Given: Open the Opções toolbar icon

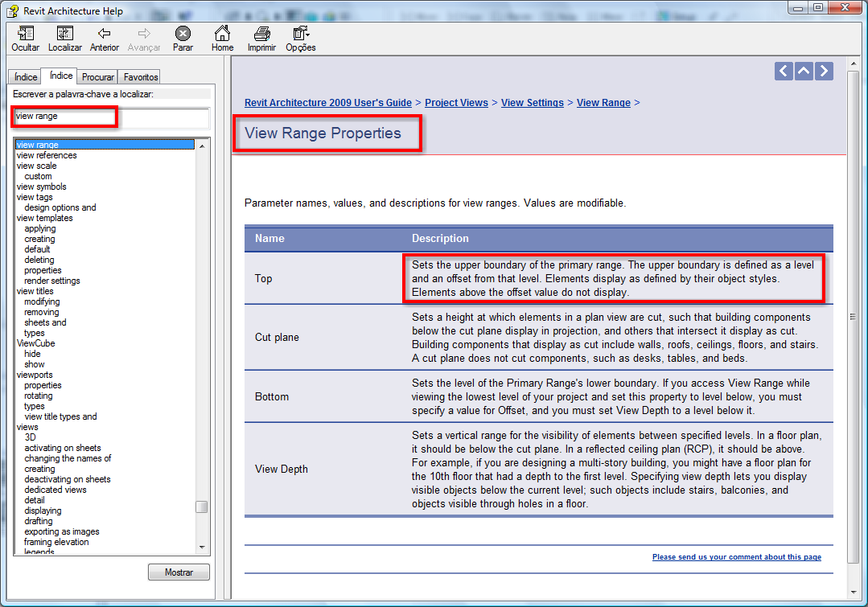Looking at the screenshot, I should tap(301, 34).
